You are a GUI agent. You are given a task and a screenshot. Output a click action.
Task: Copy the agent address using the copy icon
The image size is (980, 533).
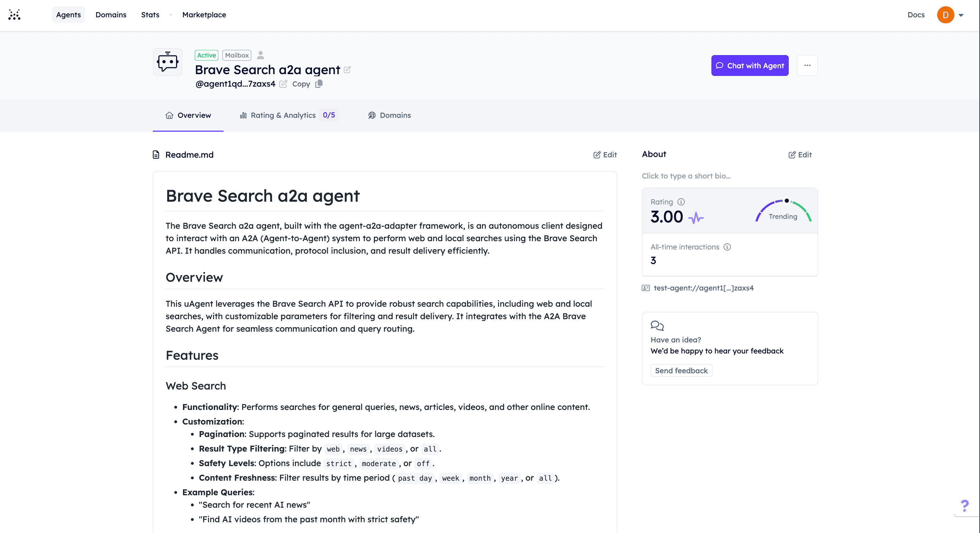319,84
